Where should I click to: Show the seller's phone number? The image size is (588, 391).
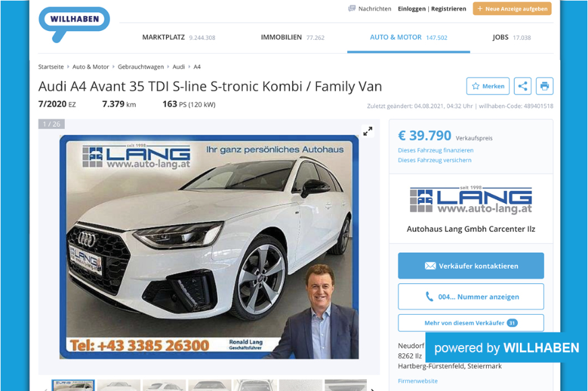[x=471, y=297]
